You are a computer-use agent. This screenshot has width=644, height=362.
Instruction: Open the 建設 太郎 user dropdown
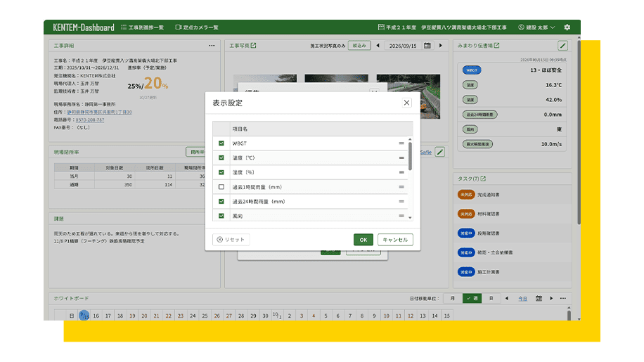pyautogui.click(x=536, y=27)
